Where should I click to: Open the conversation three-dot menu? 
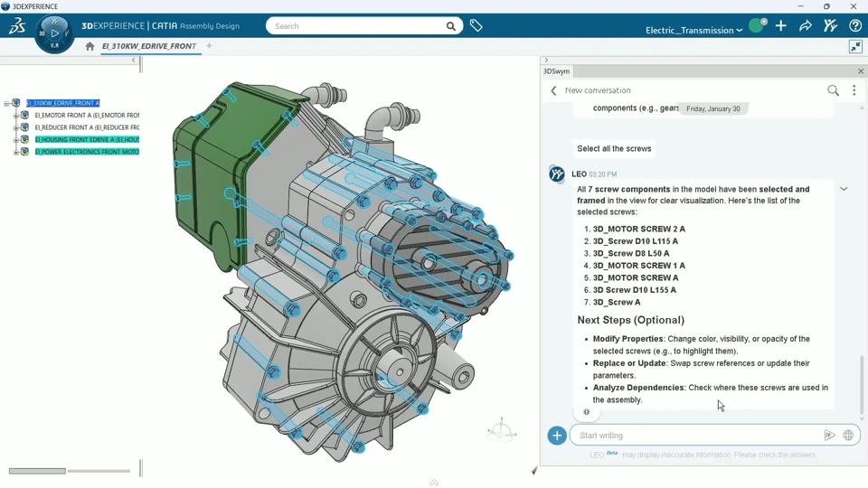(854, 90)
